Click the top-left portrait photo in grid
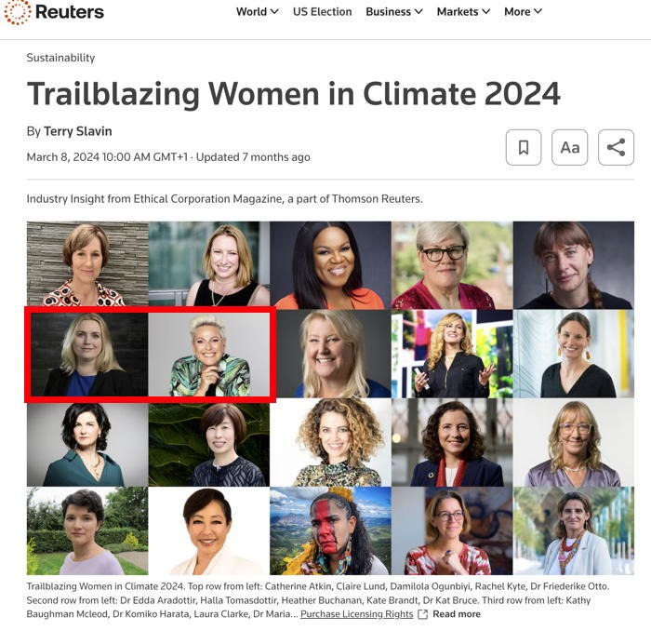651x644 pixels. (x=87, y=264)
